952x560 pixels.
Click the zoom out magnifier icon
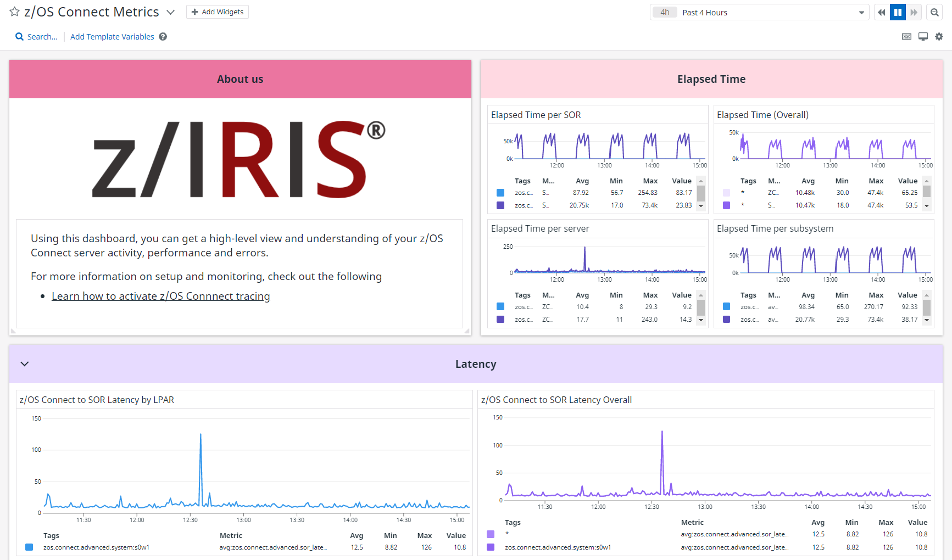(934, 12)
